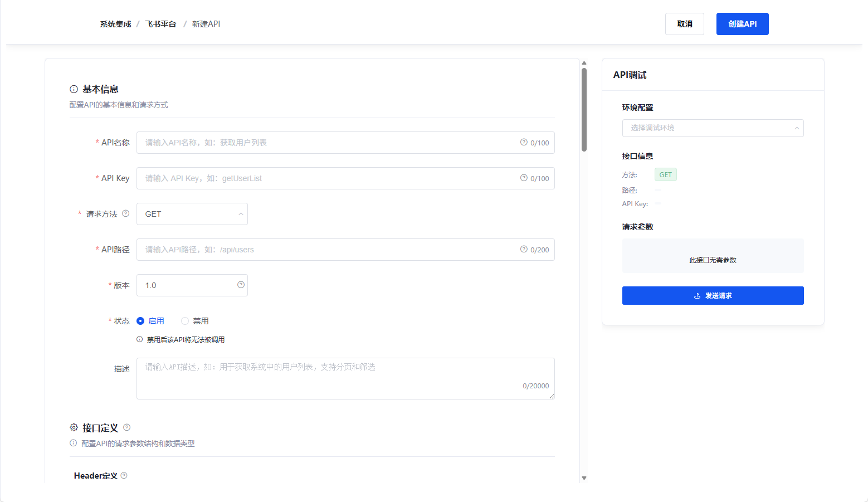Click the 环境配置 label
Image resolution: width=868 pixels, height=502 pixels.
[x=637, y=108]
